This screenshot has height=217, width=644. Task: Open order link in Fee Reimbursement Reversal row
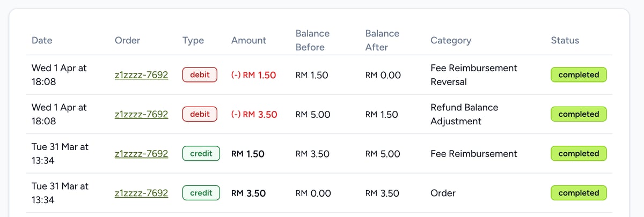(141, 75)
